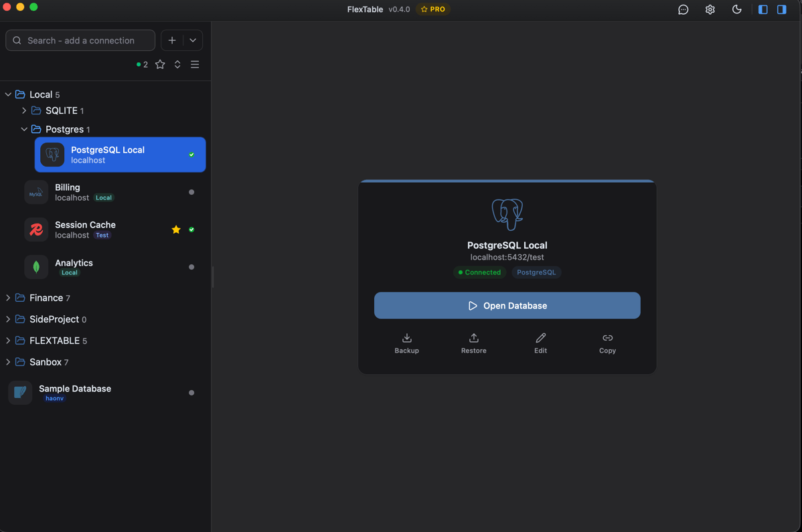
Task: Select the Sample Database connection name
Action: (x=75, y=388)
